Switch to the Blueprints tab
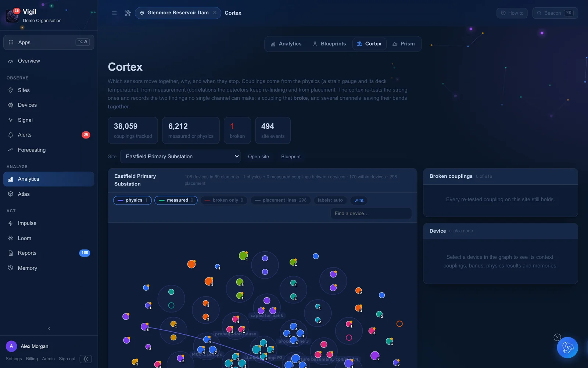The height and width of the screenshot is (368, 588). coord(329,44)
